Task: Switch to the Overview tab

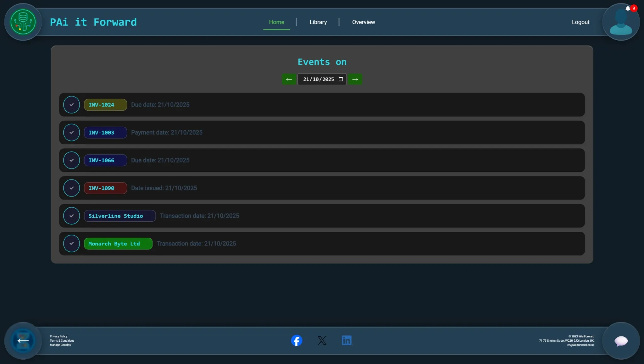Action: (363, 22)
